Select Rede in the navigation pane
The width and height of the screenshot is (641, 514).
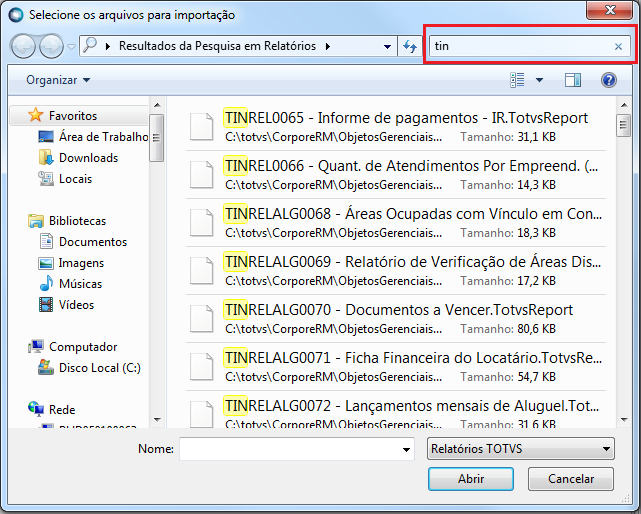[62, 410]
